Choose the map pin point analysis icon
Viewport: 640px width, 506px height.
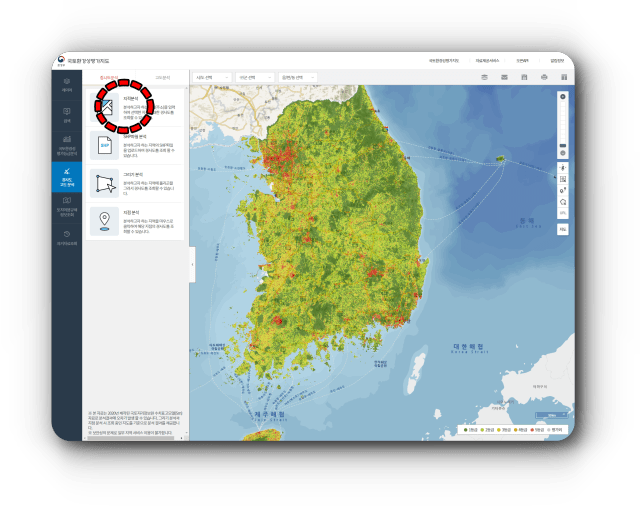coord(104,221)
